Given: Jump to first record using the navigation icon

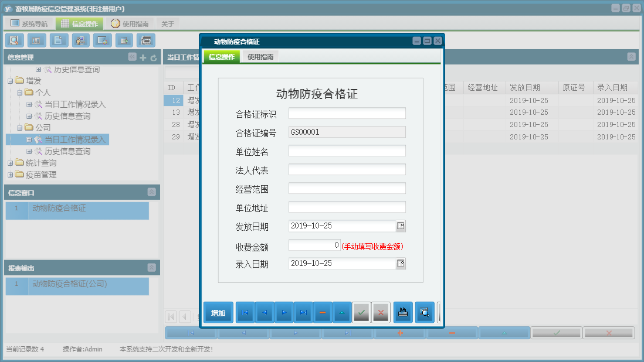Looking at the screenshot, I should point(245,312).
